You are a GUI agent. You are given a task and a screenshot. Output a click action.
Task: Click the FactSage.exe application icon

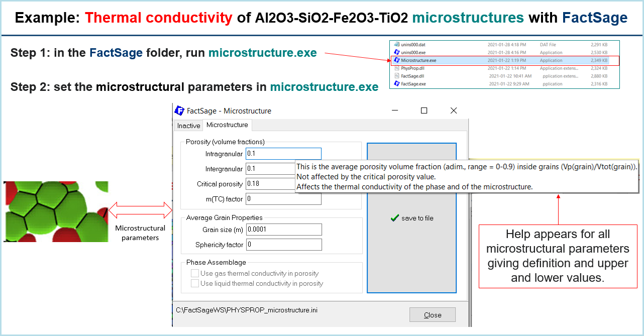point(397,84)
